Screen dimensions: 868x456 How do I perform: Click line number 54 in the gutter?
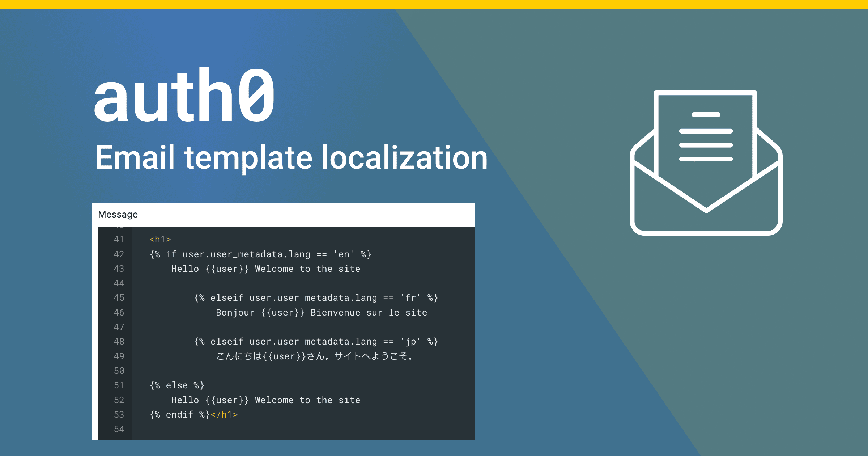[119, 429]
